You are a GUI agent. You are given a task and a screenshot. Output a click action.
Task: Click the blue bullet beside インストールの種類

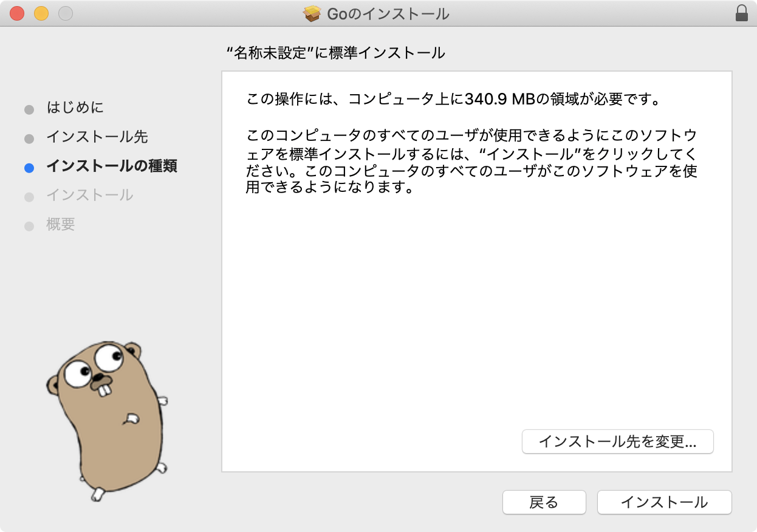coord(29,168)
